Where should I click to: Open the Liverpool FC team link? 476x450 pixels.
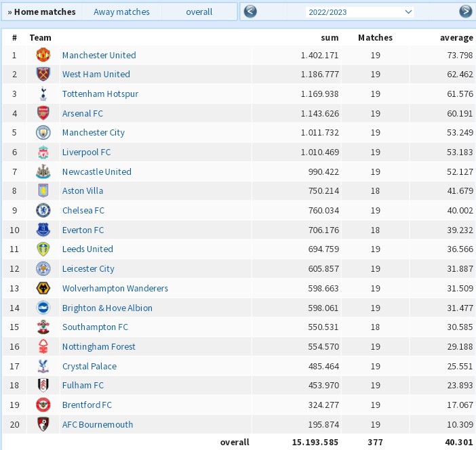[86, 152]
